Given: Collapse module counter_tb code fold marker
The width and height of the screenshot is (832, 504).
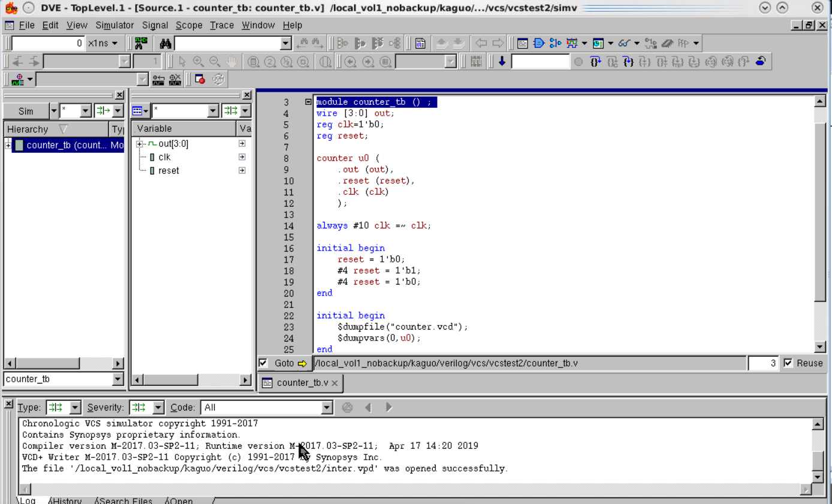Looking at the screenshot, I should 308,102.
